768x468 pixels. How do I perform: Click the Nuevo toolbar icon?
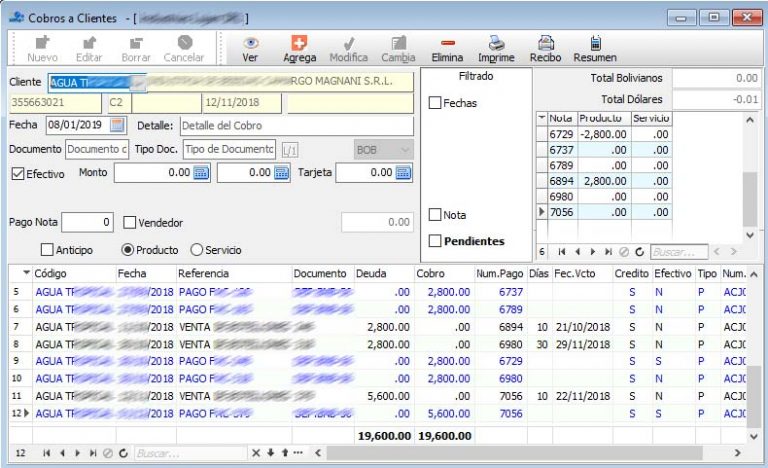(x=43, y=43)
